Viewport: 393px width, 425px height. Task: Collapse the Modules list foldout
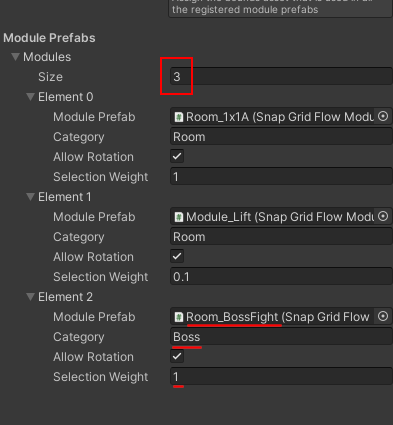pos(15,57)
